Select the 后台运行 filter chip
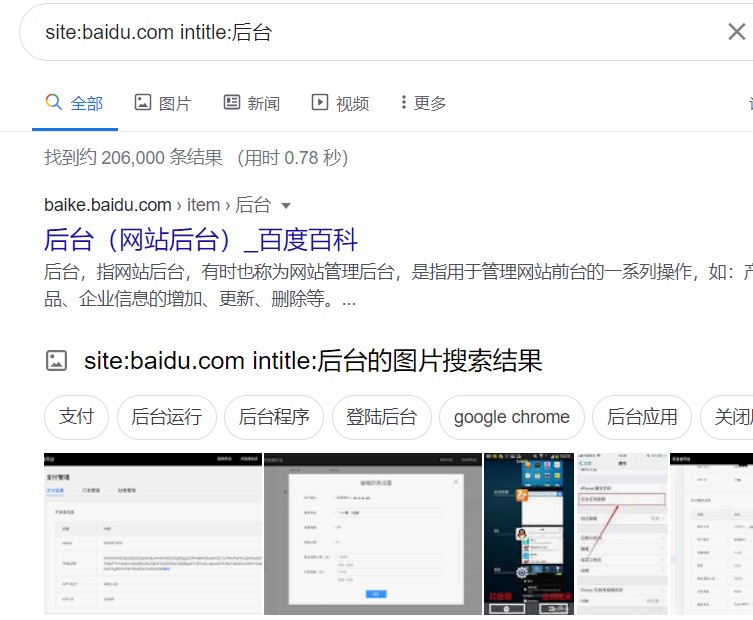This screenshot has width=753, height=620. point(167,417)
